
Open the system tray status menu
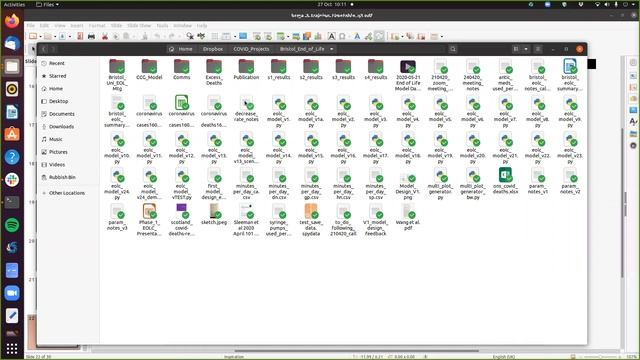pyautogui.click(x=616, y=4)
